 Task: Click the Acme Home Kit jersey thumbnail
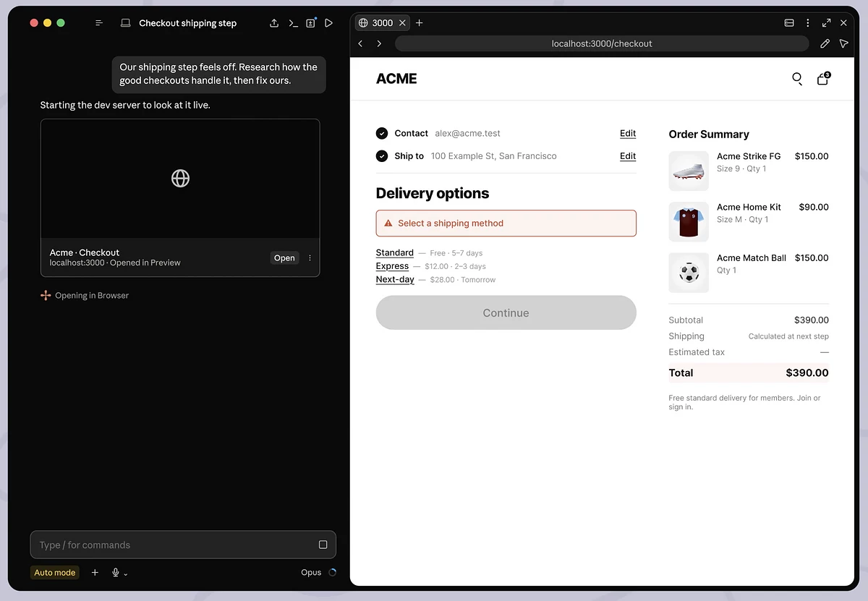[x=689, y=221]
